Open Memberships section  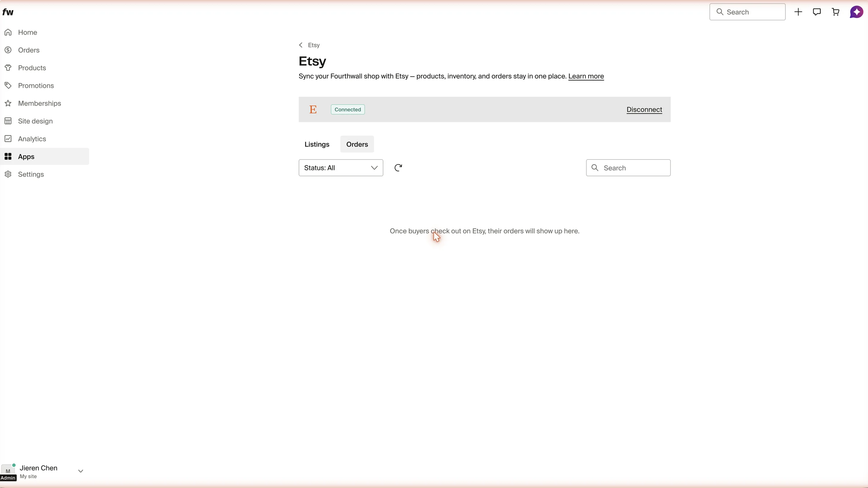pos(45,103)
